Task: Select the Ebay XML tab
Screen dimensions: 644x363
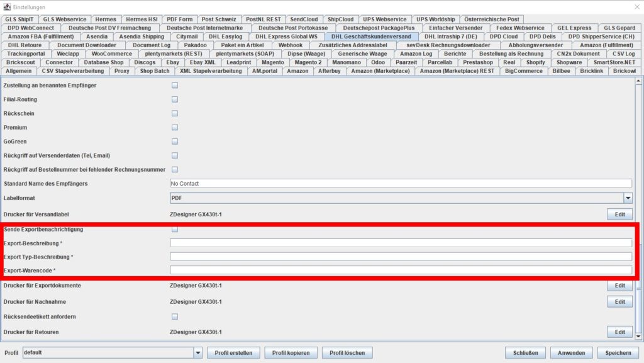Action: point(203,62)
